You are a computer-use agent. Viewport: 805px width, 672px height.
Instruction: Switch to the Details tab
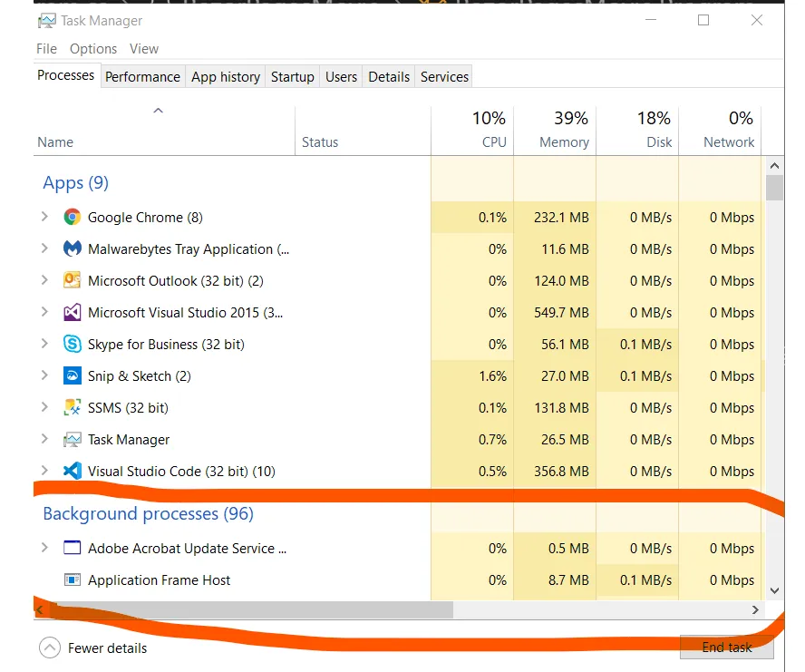pyautogui.click(x=389, y=76)
